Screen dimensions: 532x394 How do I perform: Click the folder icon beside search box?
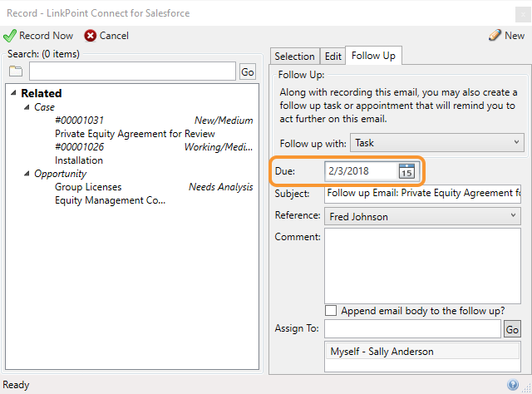[x=16, y=71]
